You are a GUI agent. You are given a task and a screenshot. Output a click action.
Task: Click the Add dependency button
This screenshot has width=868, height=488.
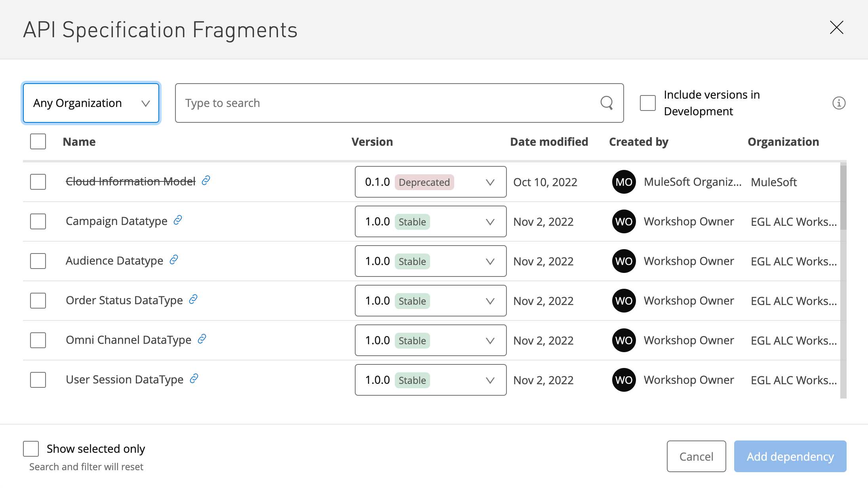pos(790,456)
